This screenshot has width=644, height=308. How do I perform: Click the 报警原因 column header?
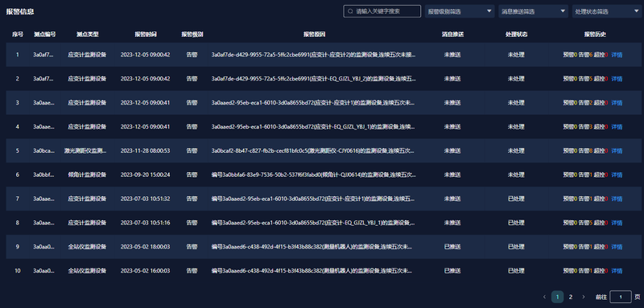coord(314,35)
